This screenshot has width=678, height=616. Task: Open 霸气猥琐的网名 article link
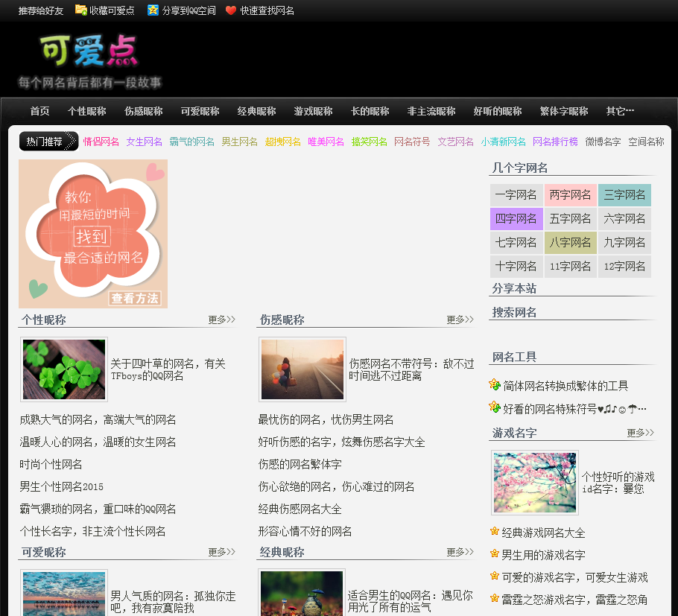(x=98, y=509)
